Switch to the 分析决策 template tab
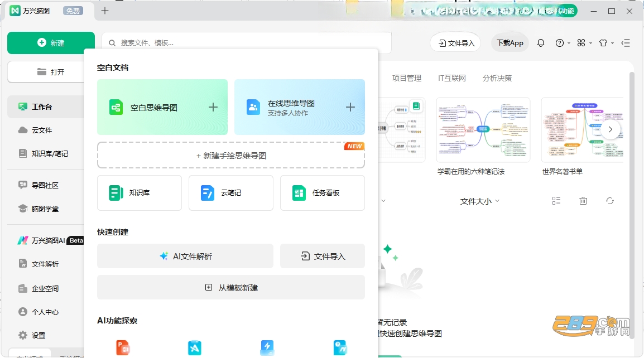Screen dimensions: 644x358 pyautogui.click(x=497, y=78)
